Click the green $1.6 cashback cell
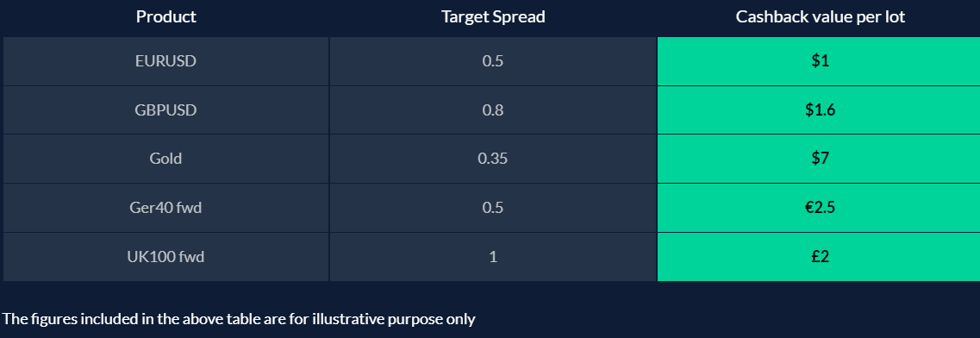The width and height of the screenshot is (980, 338). click(x=819, y=110)
